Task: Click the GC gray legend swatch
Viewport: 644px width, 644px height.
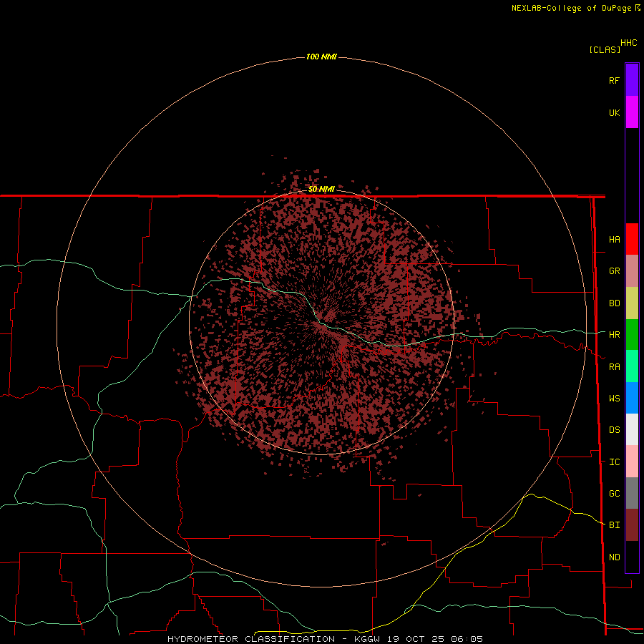Action: point(632,493)
